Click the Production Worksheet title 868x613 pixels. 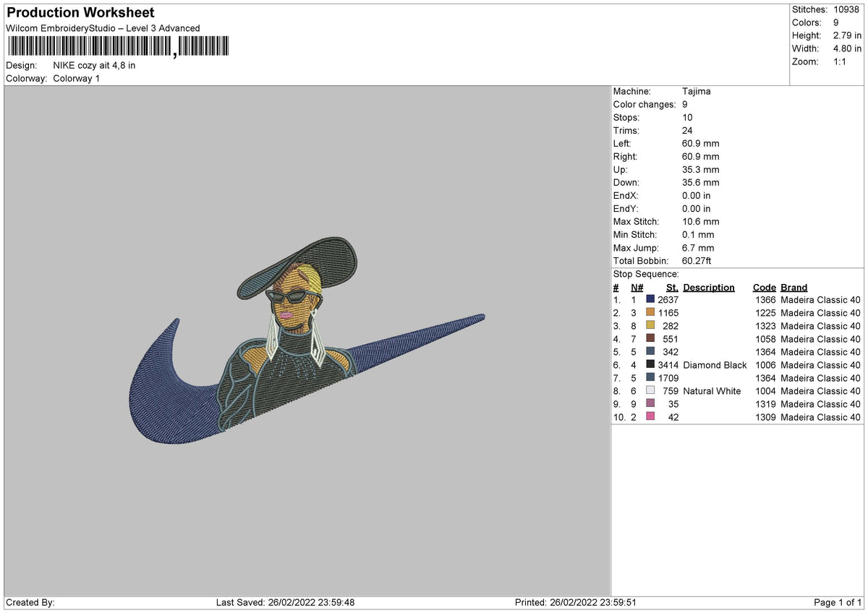pyautogui.click(x=80, y=13)
